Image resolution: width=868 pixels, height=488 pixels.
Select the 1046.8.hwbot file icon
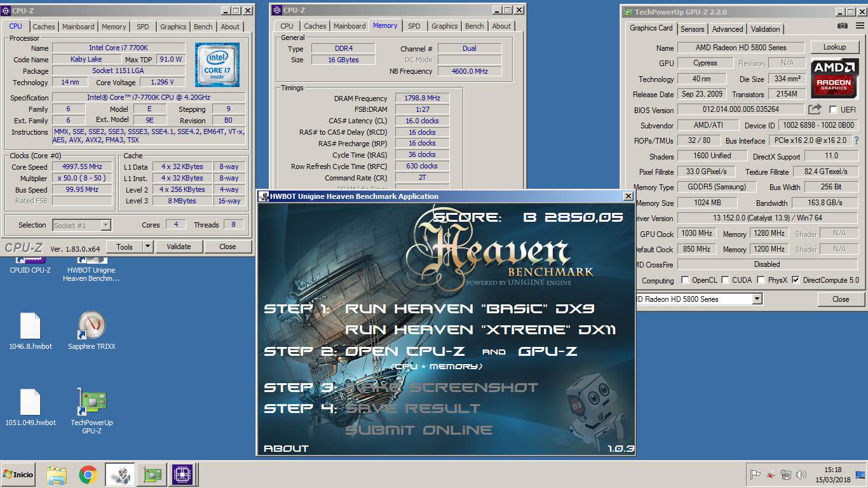pos(31,331)
